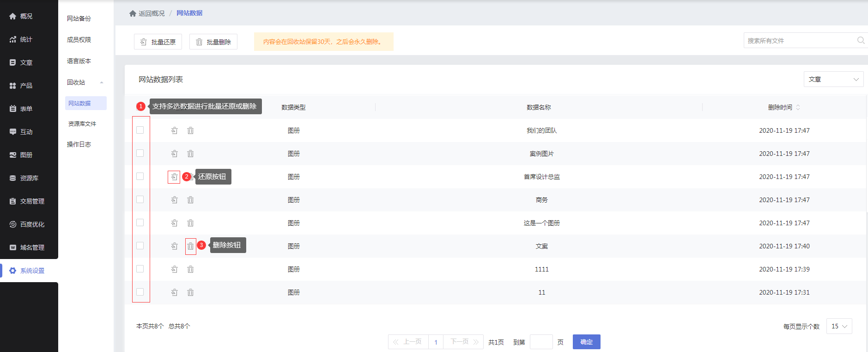Click 下一页 next page button
The image size is (868, 352).
pyautogui.click(x=463, y=342)
